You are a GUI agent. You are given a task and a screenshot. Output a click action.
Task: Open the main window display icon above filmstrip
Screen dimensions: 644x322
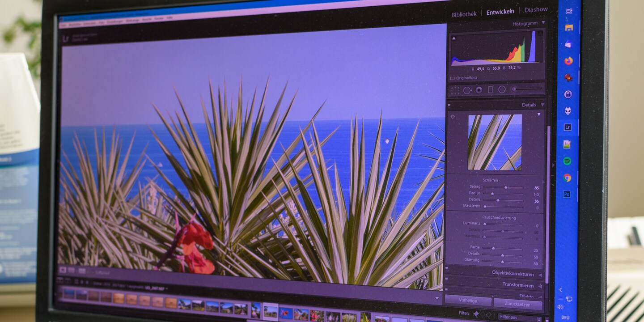[60, 281]
